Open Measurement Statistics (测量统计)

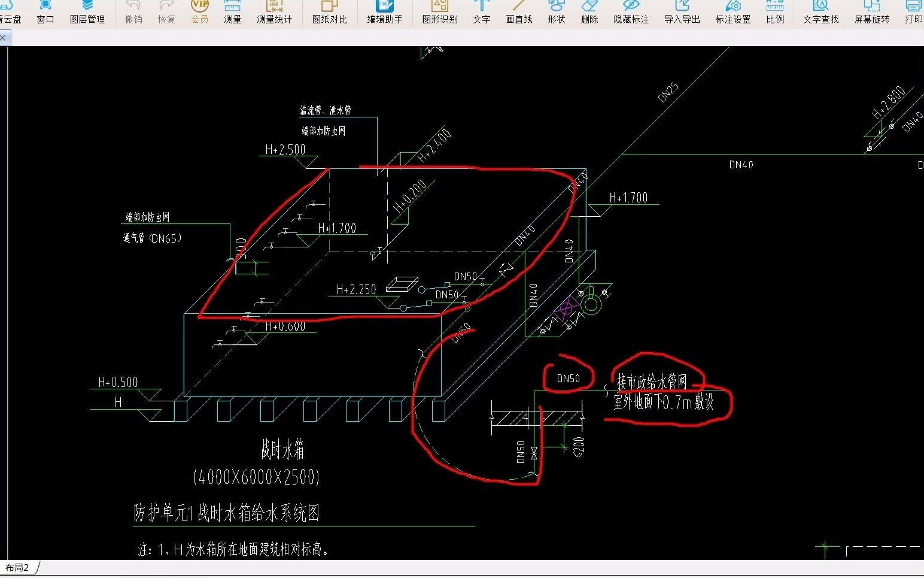pyautogui.click(x=275, y=12)
